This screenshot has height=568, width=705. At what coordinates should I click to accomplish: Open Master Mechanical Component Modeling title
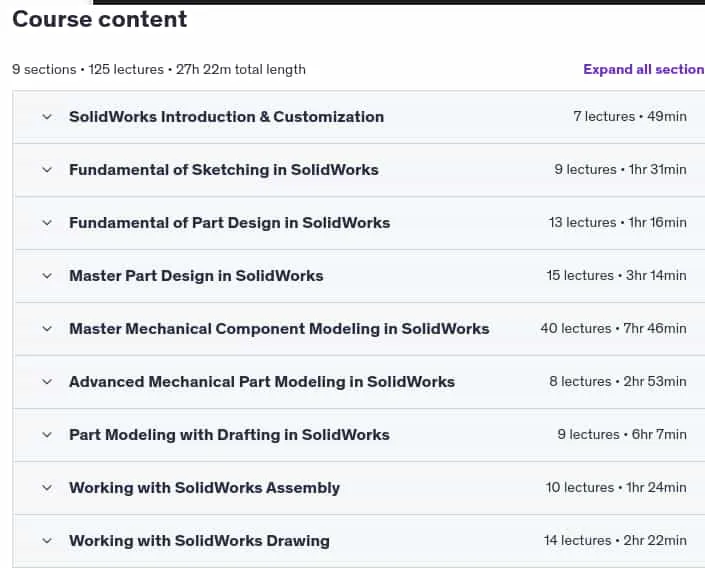279,329
